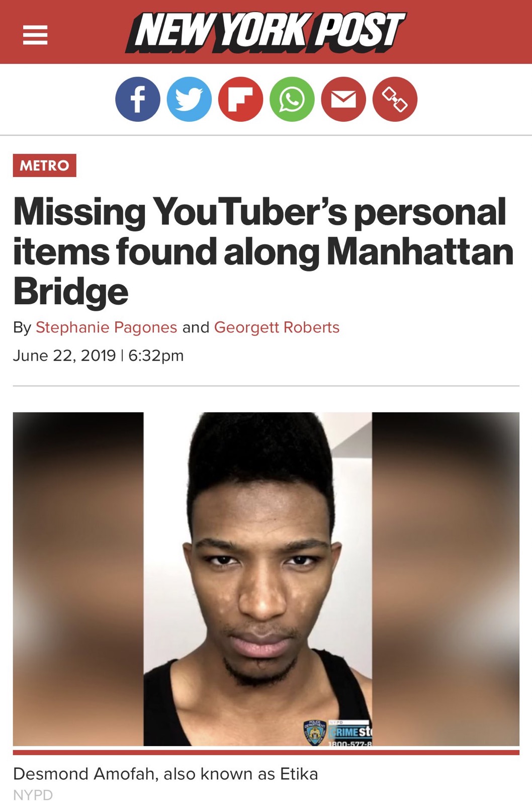Image resolution: width=532 pixels, height=801 pixels.
Task: Select the photo caption mentioning Etika
Action: pyautogui.click(x=165, y=774)
